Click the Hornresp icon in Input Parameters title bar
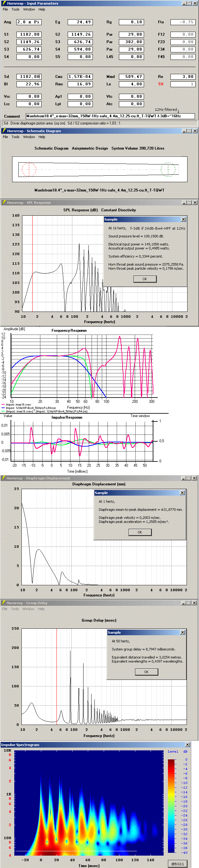This screenshot has width=199, height=868. pos(4,3)
